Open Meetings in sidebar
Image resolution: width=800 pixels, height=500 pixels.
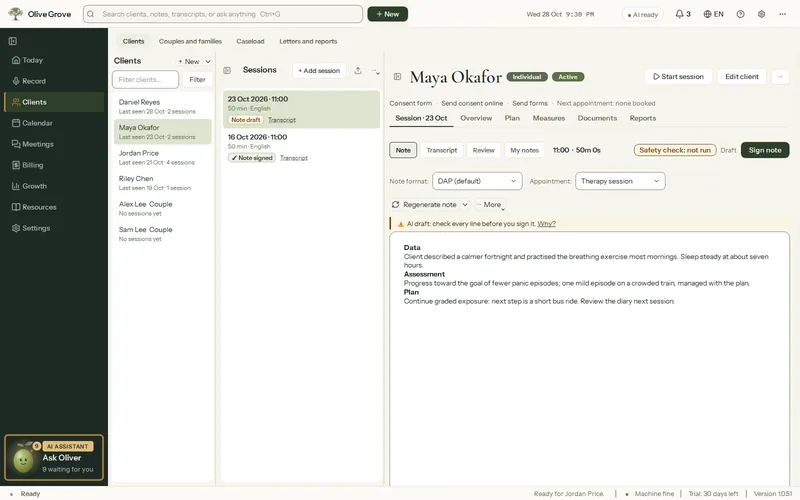[x=54, y=144]
